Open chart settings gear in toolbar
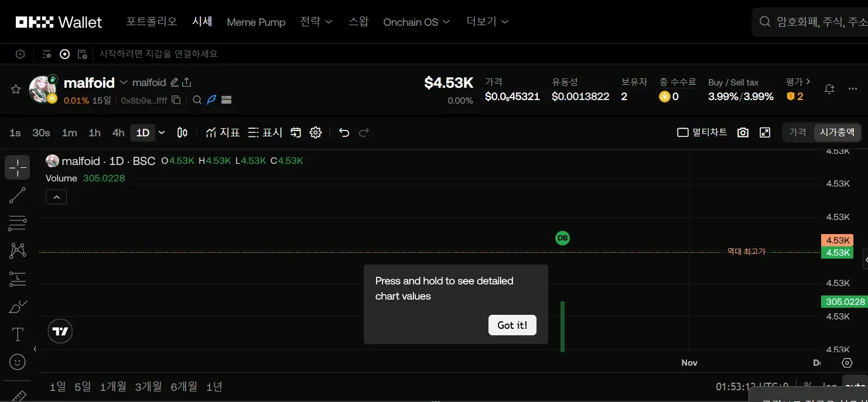This screenshot has width=868, height=402. coord(316,133)
